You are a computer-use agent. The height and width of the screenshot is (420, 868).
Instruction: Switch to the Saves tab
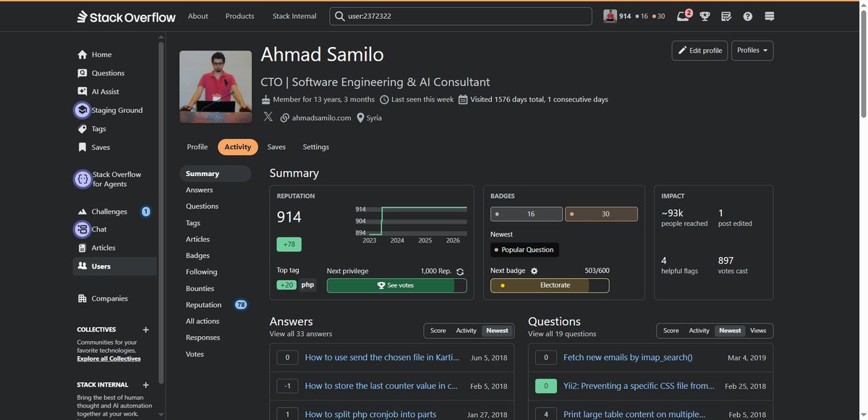coord(276,147)
